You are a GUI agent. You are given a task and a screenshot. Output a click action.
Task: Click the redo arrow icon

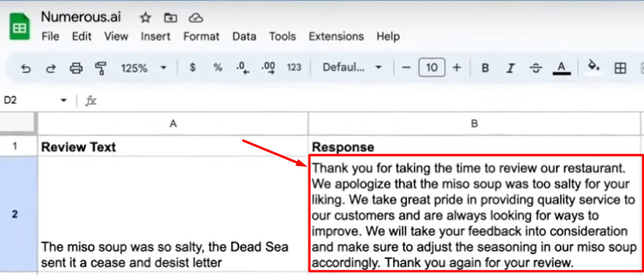[51, 68]
